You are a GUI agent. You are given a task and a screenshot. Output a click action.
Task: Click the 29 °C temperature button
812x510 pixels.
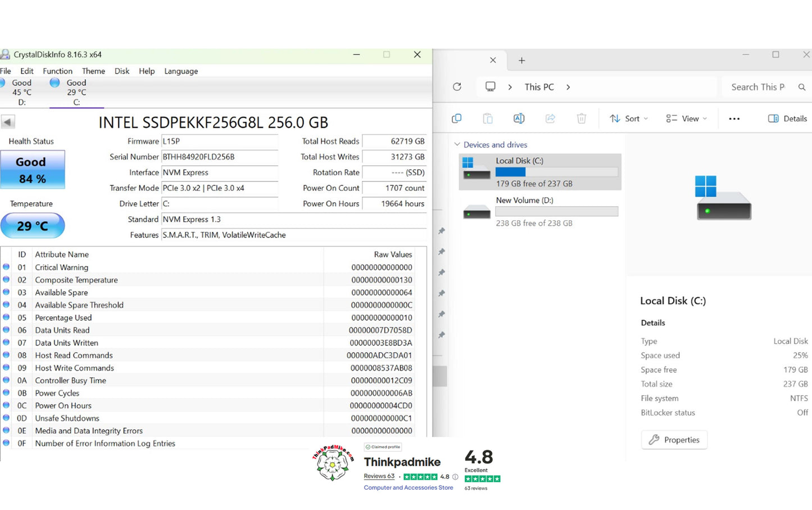click(x=32, y=226)
